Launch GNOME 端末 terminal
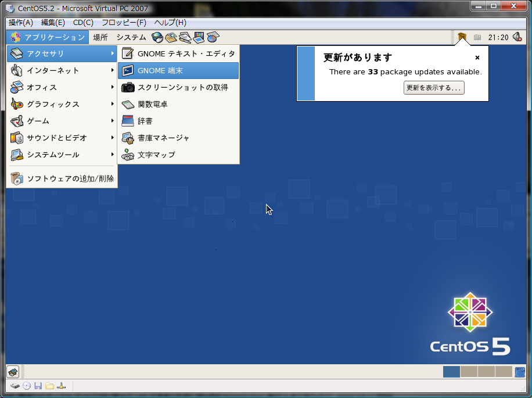This screenshot has height=398, width=532. pyautogui.click(x=178, y=70)
